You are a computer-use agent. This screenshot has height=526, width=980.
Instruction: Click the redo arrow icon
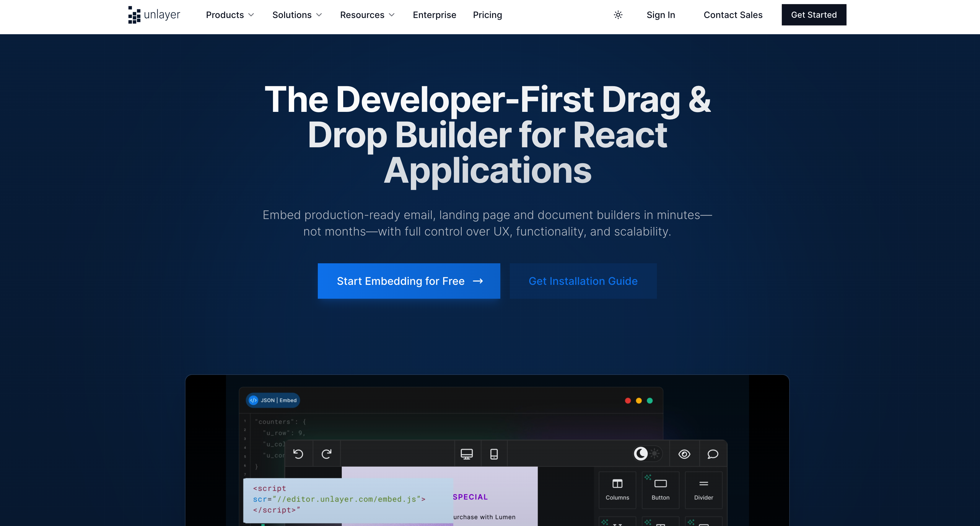pos(326,454)
